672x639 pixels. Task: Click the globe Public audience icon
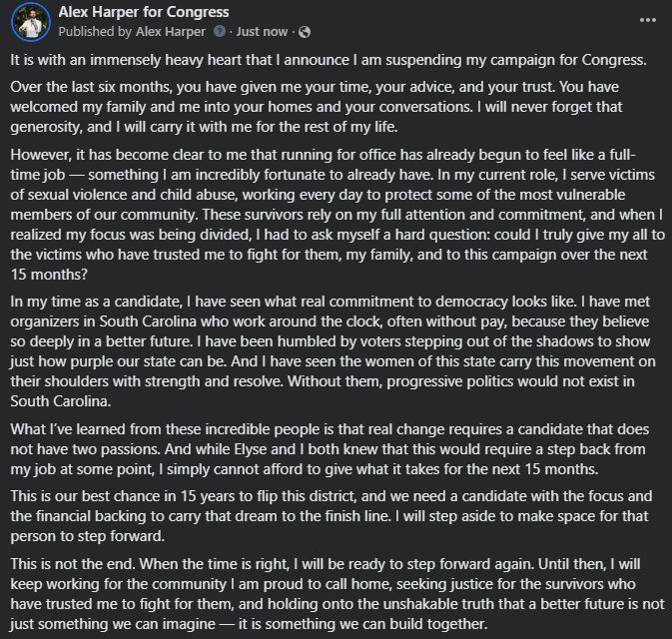[305, 32]
